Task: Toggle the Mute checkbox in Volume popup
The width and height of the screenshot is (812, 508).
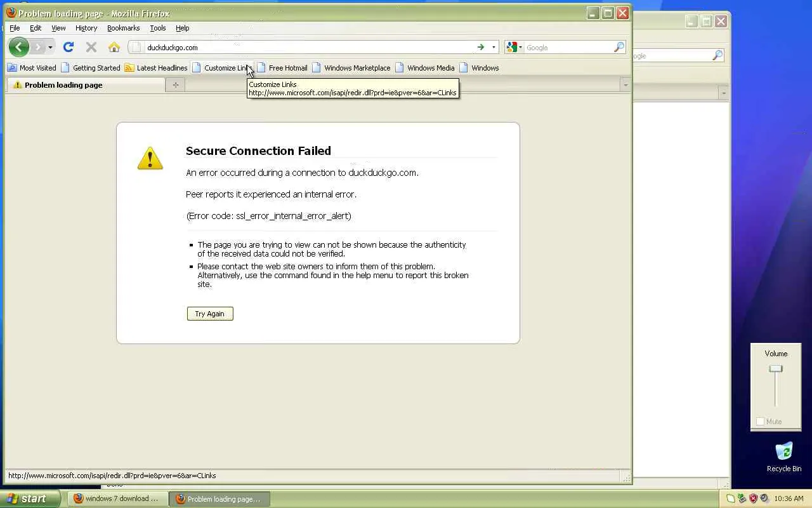Action: tap(760, 421)
